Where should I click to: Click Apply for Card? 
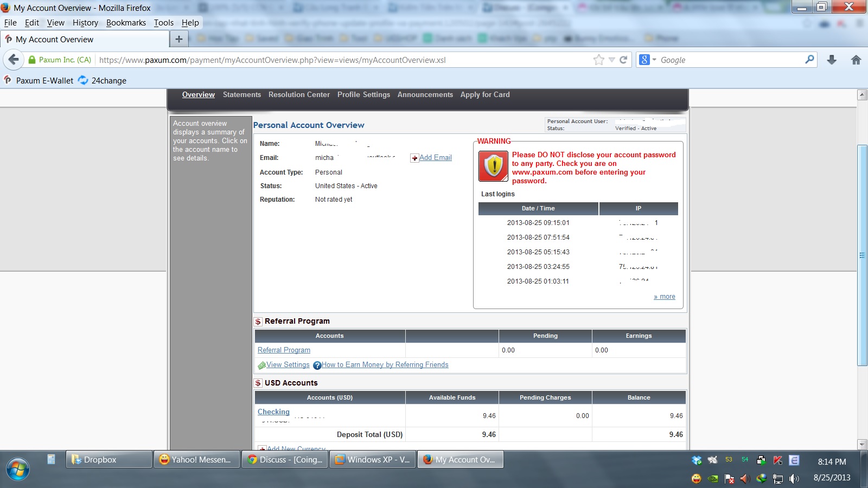pos(485,95)
